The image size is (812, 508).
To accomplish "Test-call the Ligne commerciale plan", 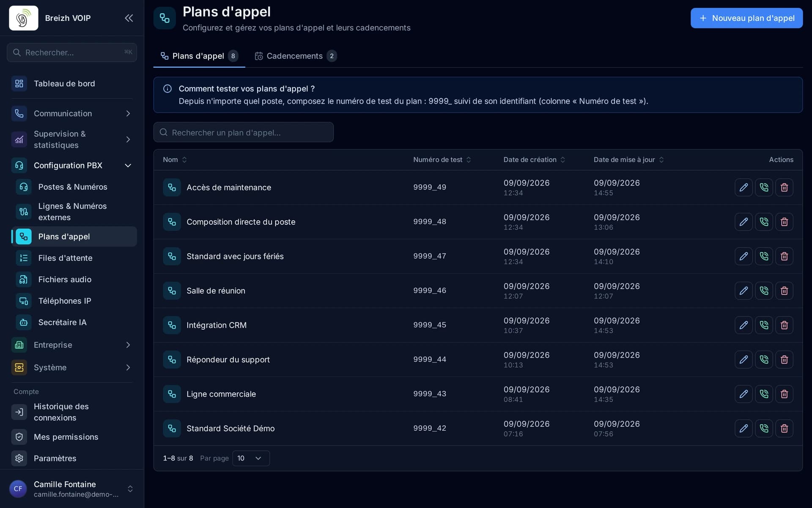I will (764, 394).
